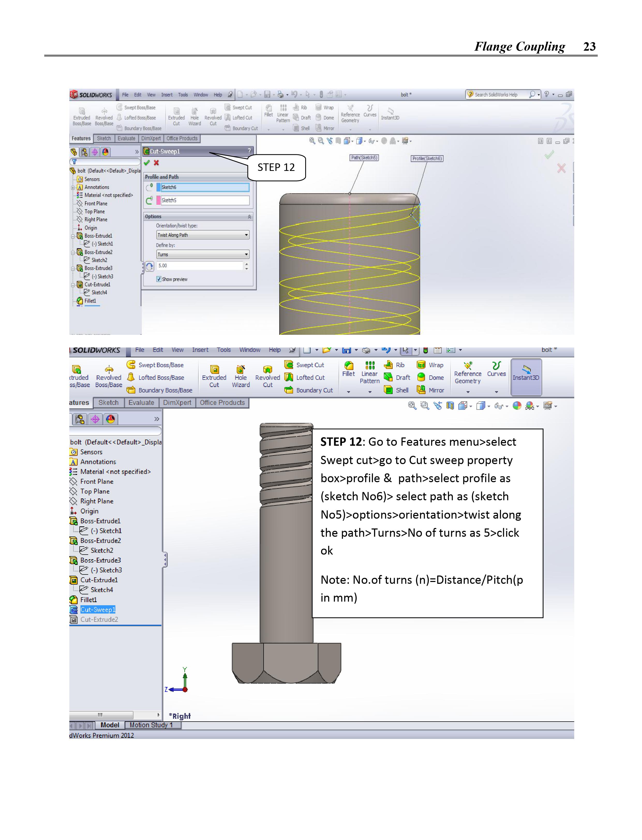This screenshot has height=840, width=642.
Task: Click the Fillet feature icon
Action: [348, 366]
